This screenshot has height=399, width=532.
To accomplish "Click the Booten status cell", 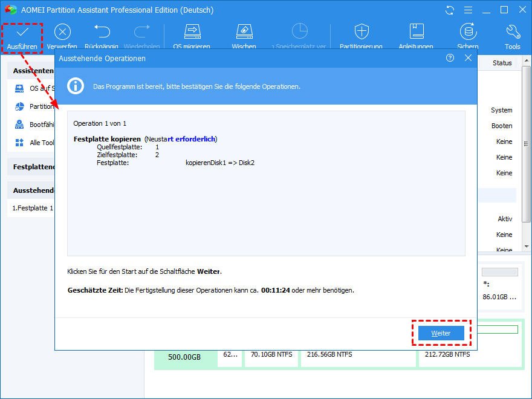I will tap(502, 126).
